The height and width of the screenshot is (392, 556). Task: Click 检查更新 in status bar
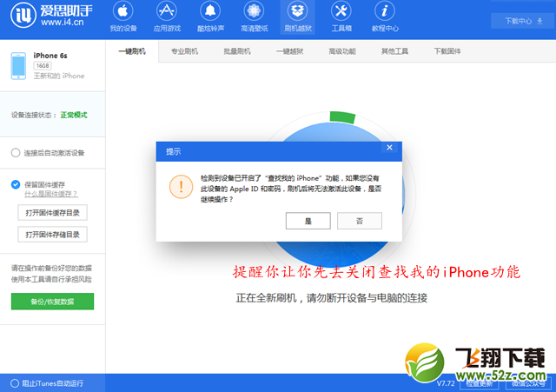pyautogui.click(x=480, y=384)
